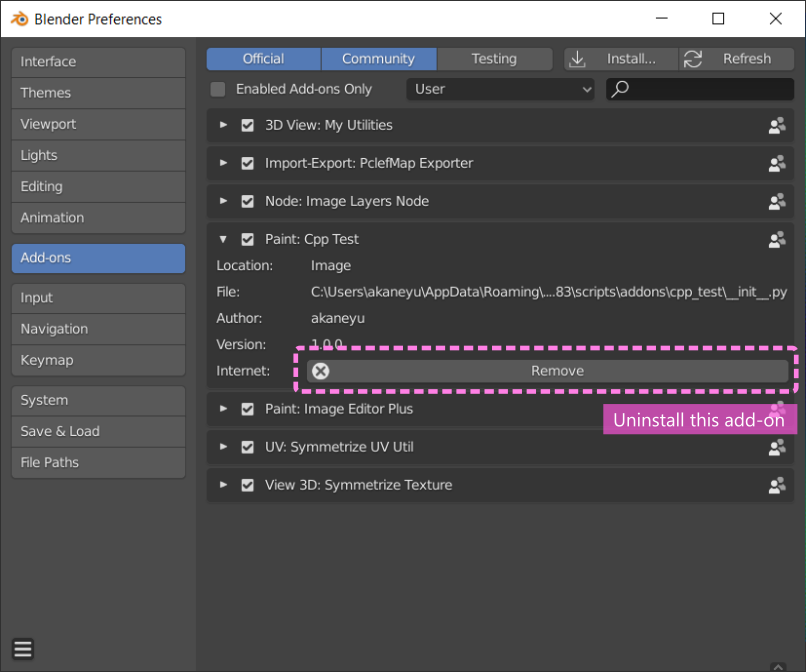Uncheck the Paint: Cpp Test add-on
Screen dimensions: 806x672
click(247, 240)
